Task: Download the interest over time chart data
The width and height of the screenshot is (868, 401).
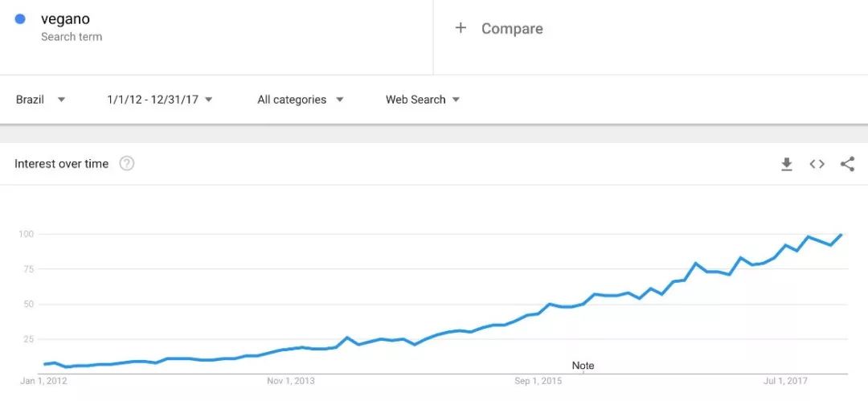Action: tap(787, 164)
